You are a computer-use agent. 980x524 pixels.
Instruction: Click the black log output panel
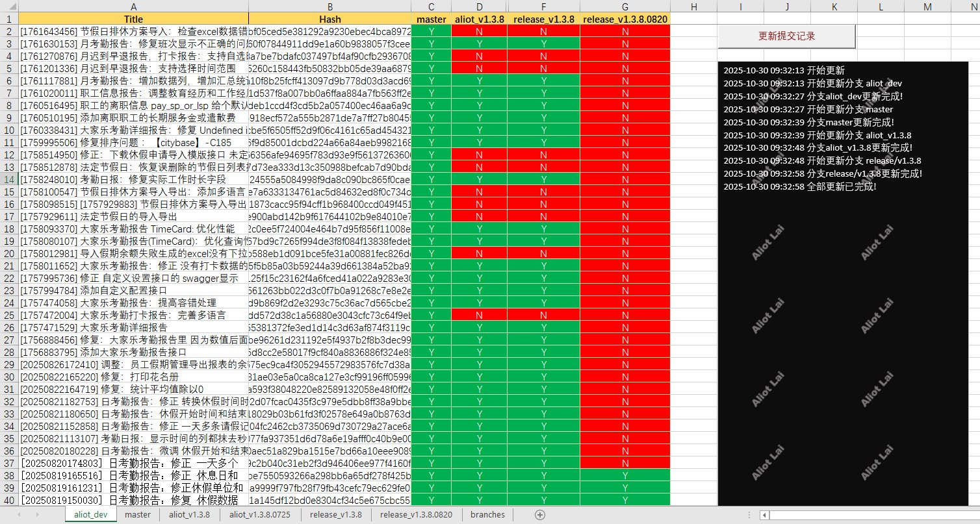pyautogui.click(x=843, y=325)
